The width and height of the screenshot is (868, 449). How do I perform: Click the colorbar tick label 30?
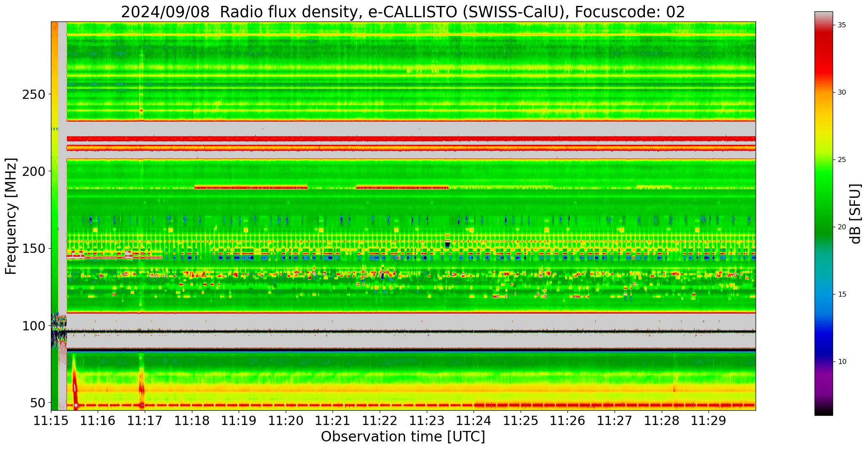[842, 93]
